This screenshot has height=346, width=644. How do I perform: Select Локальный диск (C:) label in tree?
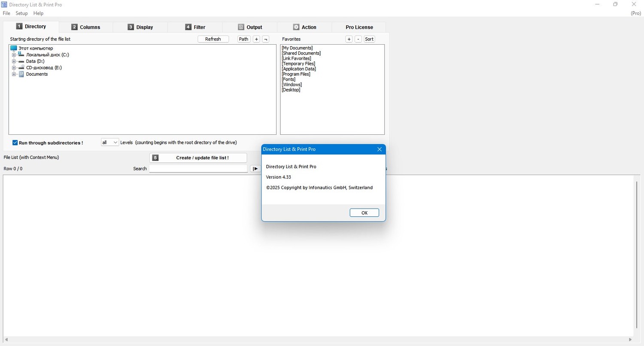click(x=47, y=55)
